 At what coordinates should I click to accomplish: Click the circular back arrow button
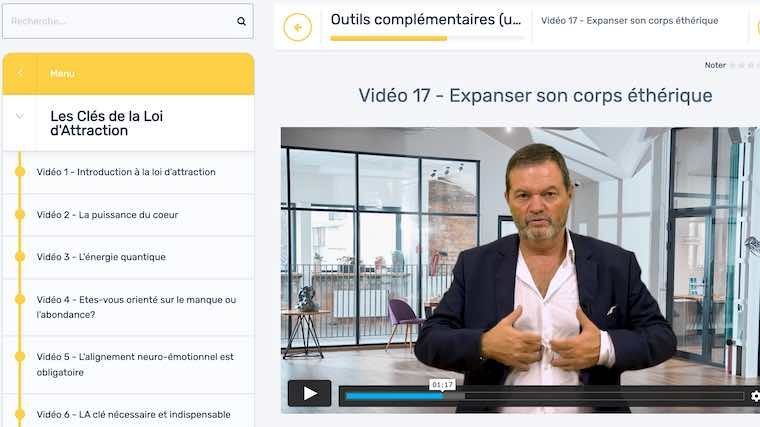[x=298, y=27]
